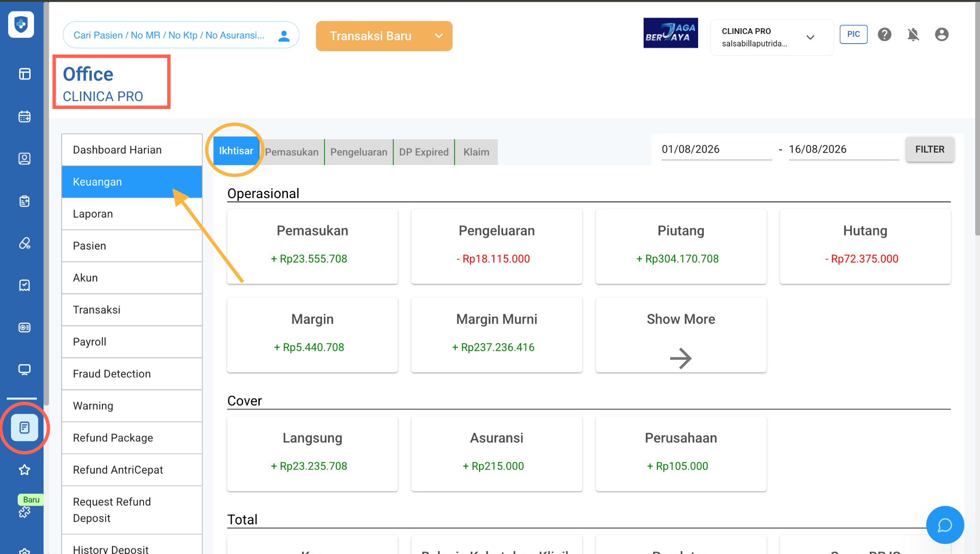Viewport: 980px width, 554px height.
Task: Click the patient search field
Action: (x=181, y=35)
